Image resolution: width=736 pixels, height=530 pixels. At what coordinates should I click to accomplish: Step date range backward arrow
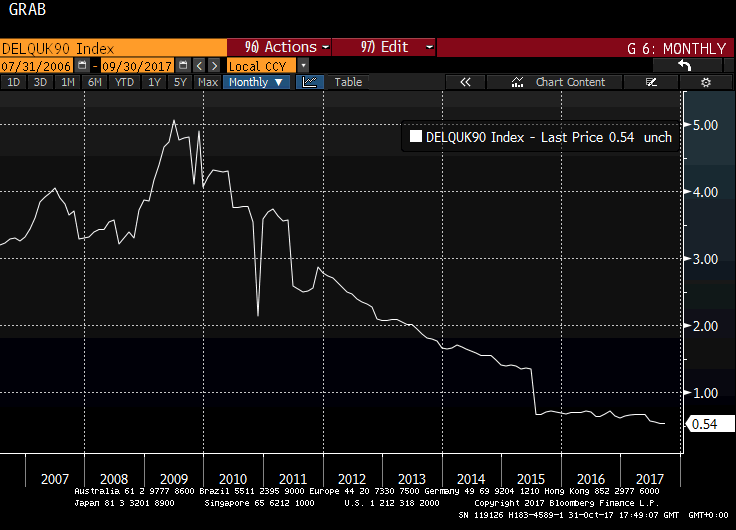point(199,65)
